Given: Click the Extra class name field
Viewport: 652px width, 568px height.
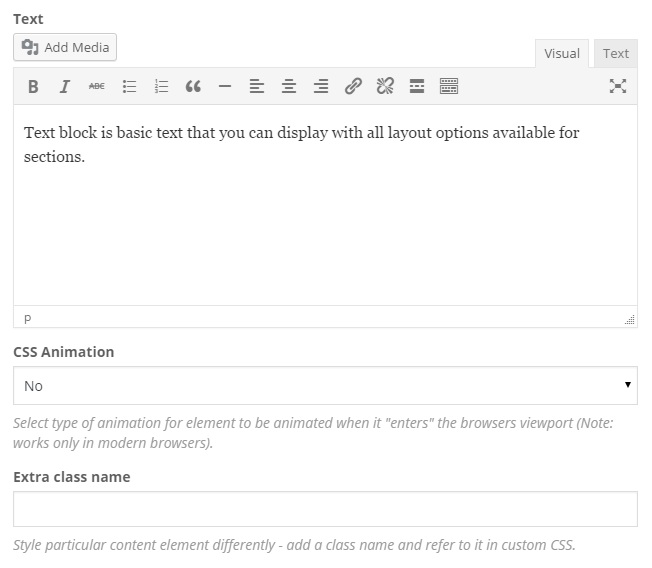Looking at the screenshot, I should pos(325,509).
